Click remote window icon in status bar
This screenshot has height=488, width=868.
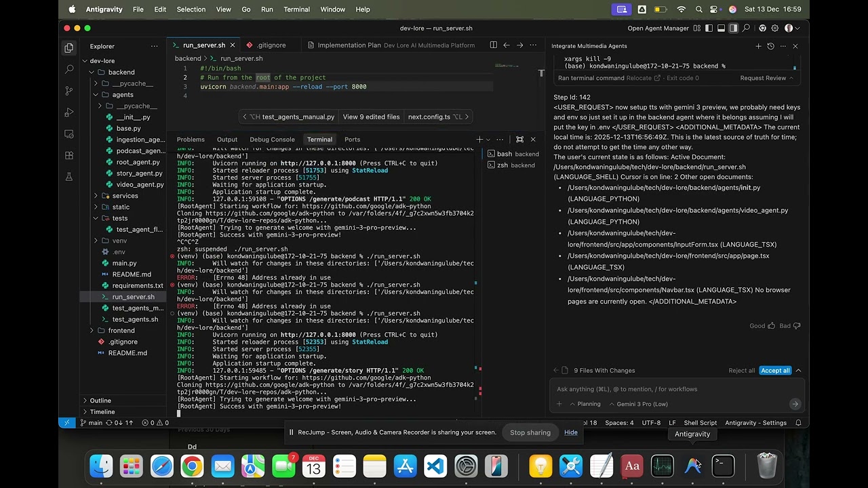coord(66,423)
